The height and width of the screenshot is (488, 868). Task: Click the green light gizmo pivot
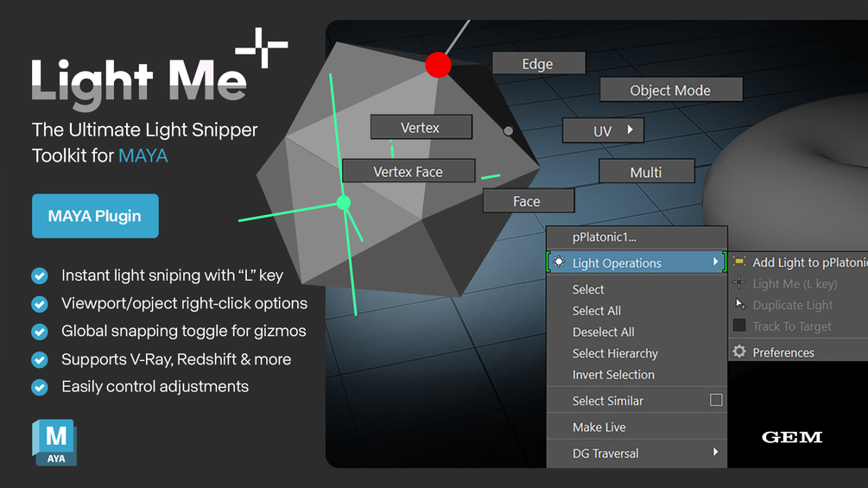tap(344, 203)
